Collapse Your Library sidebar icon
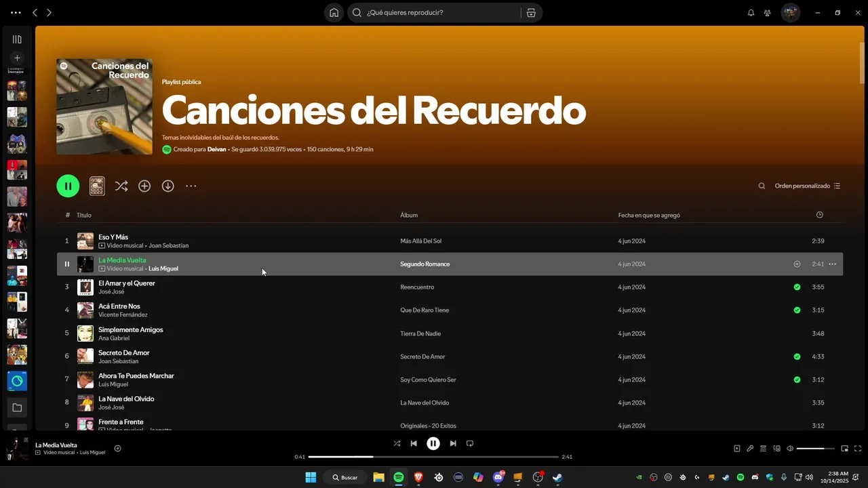868x488 pixels. coord(17,39)
